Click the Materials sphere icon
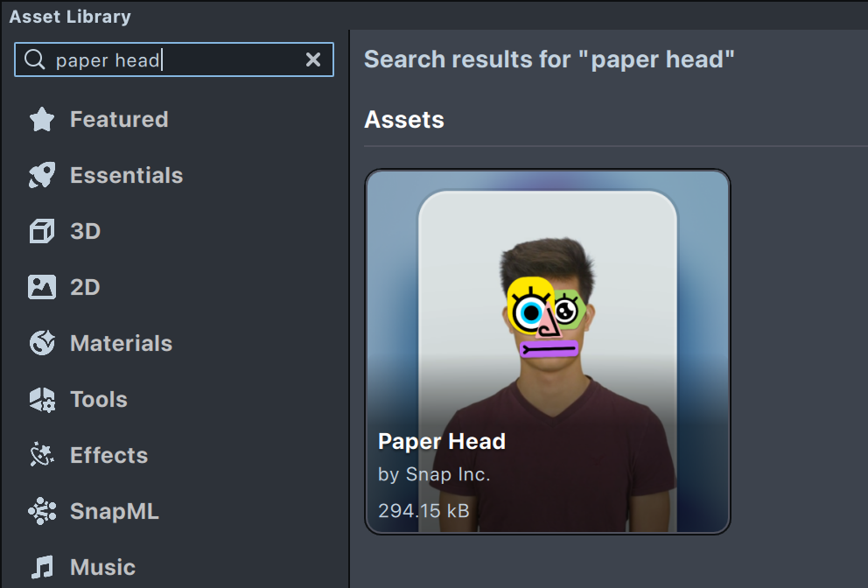This screenshot has width=868, height=588. [42, 343]
